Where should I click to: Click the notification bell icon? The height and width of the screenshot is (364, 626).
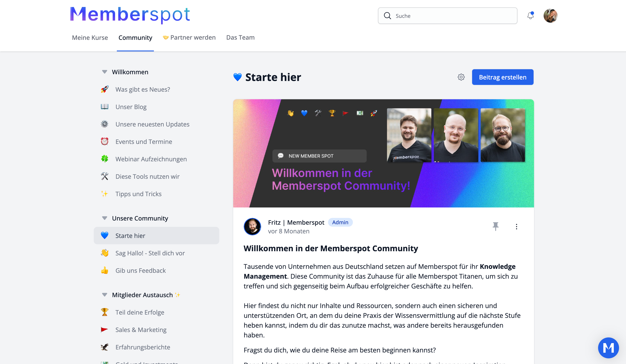click(x=530, y=16)
